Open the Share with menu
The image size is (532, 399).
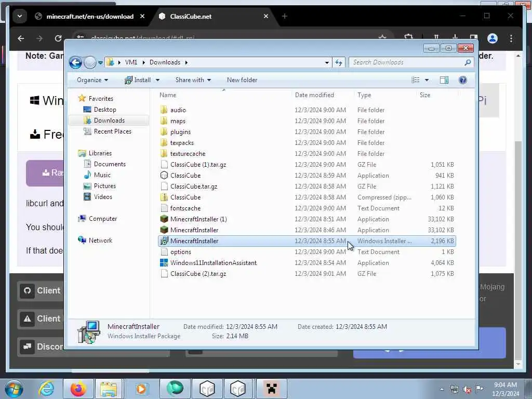click(193, 80)
